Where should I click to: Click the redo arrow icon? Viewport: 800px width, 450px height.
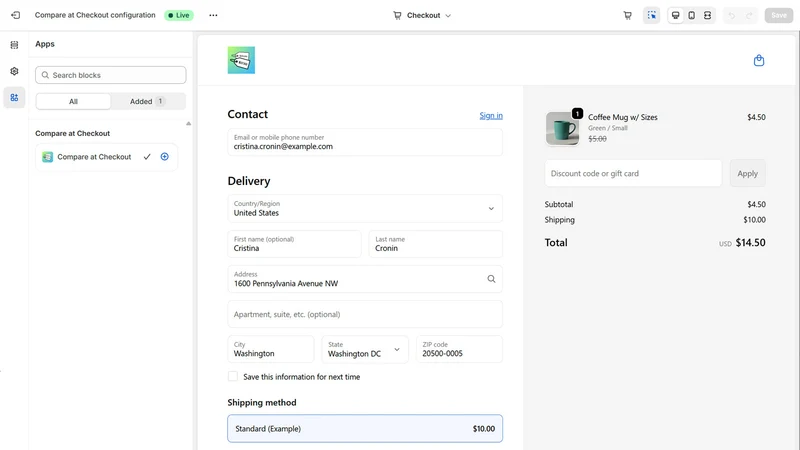point(749,16)
